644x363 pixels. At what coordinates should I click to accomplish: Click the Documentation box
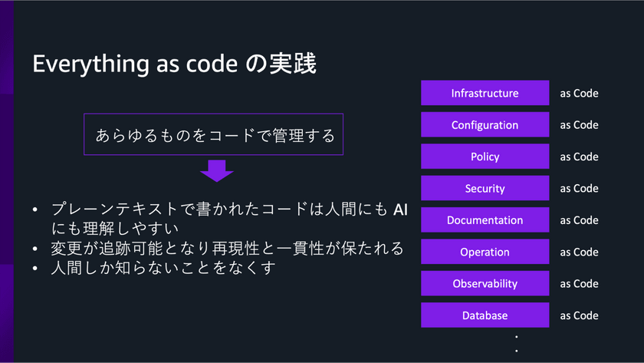pos(485,220)
